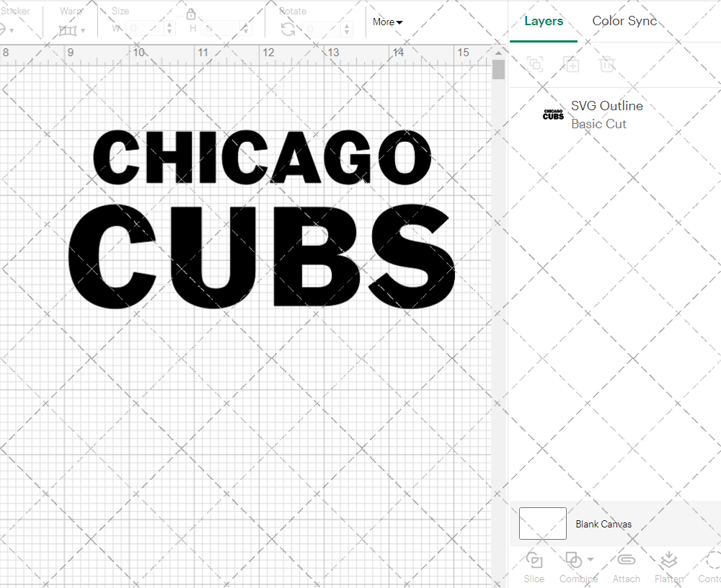Duplicate the layer via the layers panel icon
Viewport: 721px width, 588px height.
click(535, 64)
